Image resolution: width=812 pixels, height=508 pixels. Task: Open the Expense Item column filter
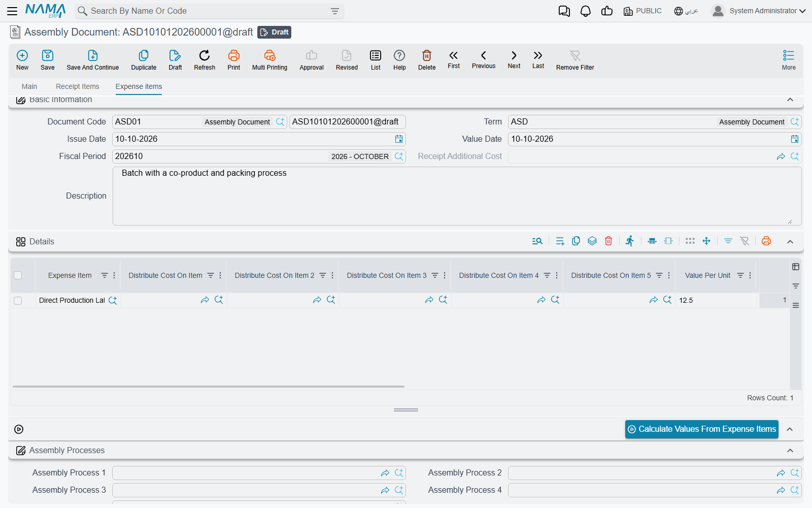coord(104,275)
